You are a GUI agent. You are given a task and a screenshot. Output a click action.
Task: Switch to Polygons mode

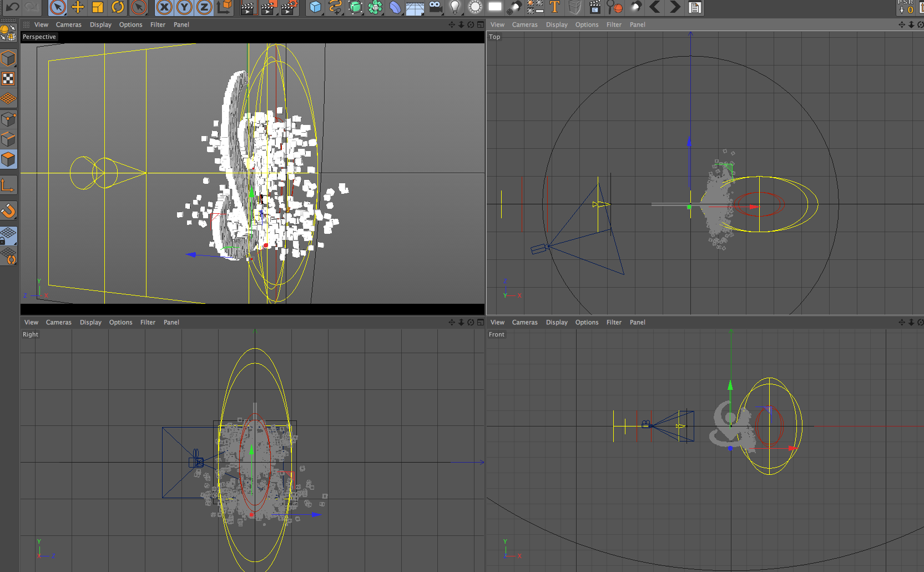[8, 159]
